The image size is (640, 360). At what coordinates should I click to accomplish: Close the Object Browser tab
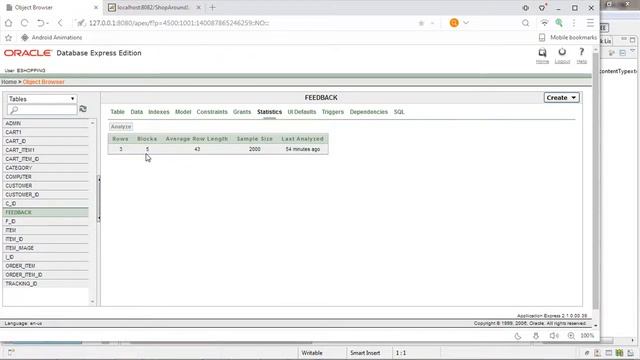click(96, 7)
